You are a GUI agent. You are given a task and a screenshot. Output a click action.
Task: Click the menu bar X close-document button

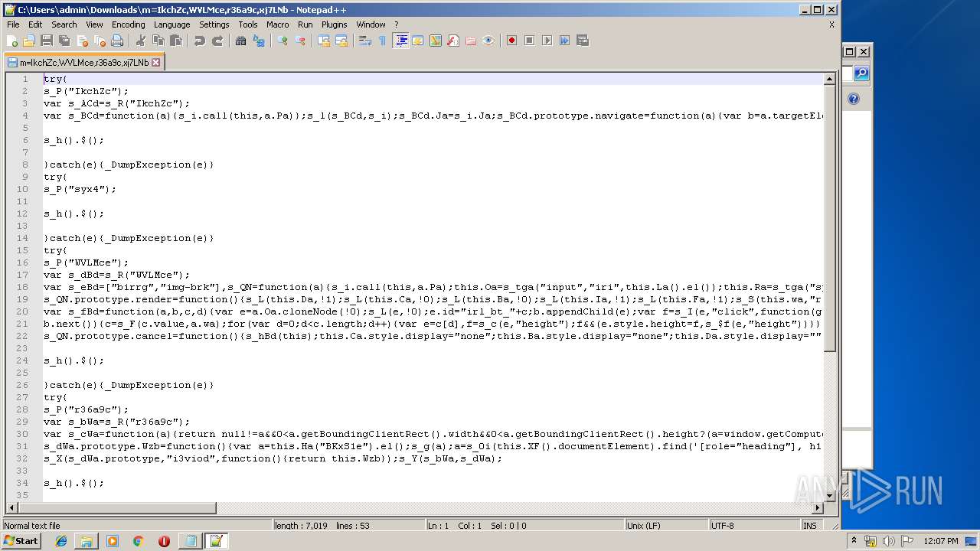(831, 24)
